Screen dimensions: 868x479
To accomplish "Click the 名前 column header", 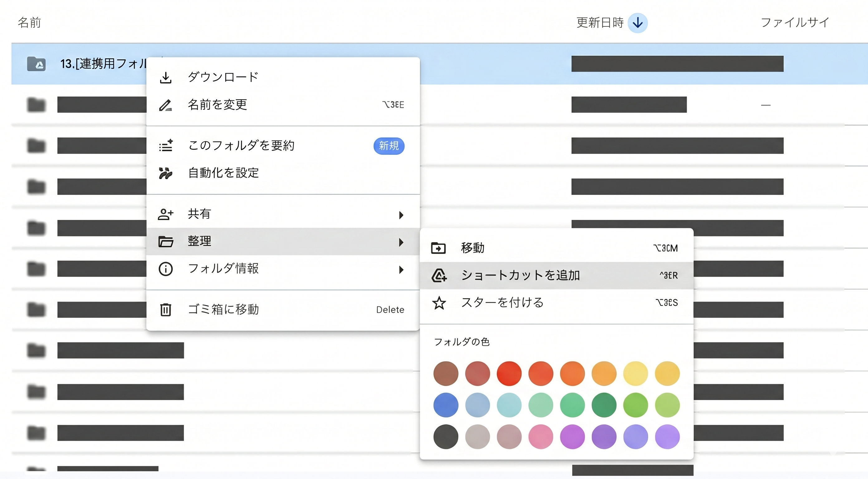I will [x=29, y=22].
